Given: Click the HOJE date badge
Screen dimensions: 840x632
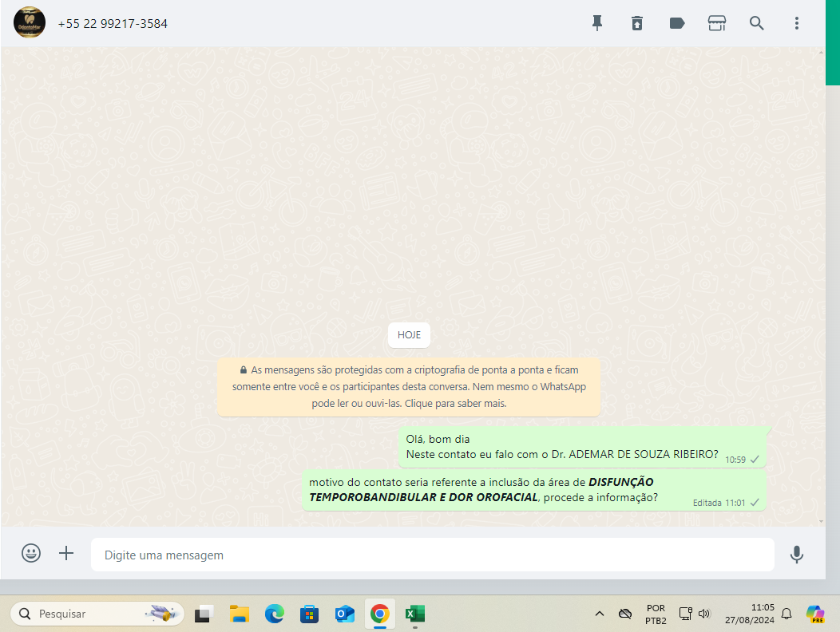Looking at the screenshot, I should click(x=409, y=334).
